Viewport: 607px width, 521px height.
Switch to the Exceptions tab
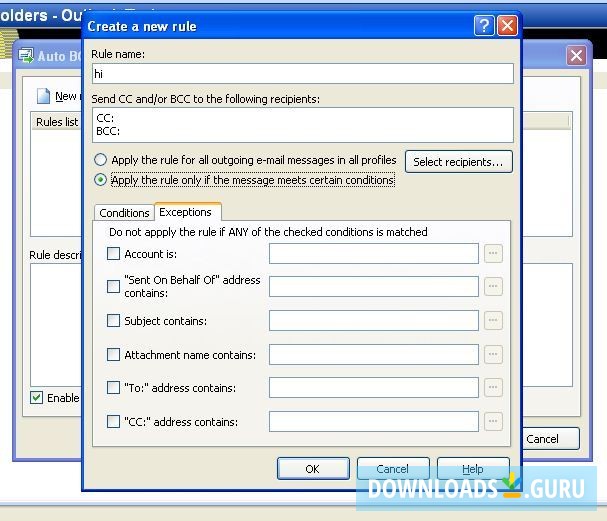(x=188, y=212)
